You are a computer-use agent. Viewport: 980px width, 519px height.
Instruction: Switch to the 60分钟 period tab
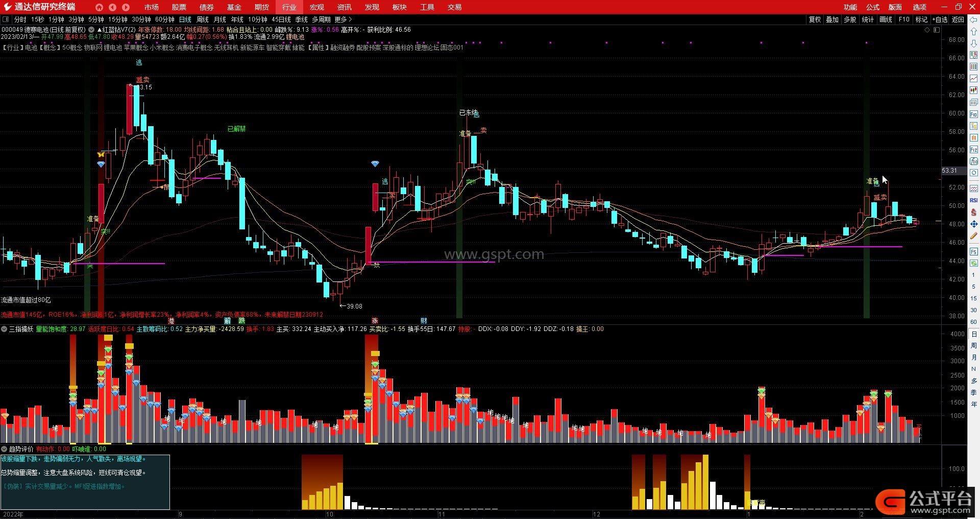point(165,19)
